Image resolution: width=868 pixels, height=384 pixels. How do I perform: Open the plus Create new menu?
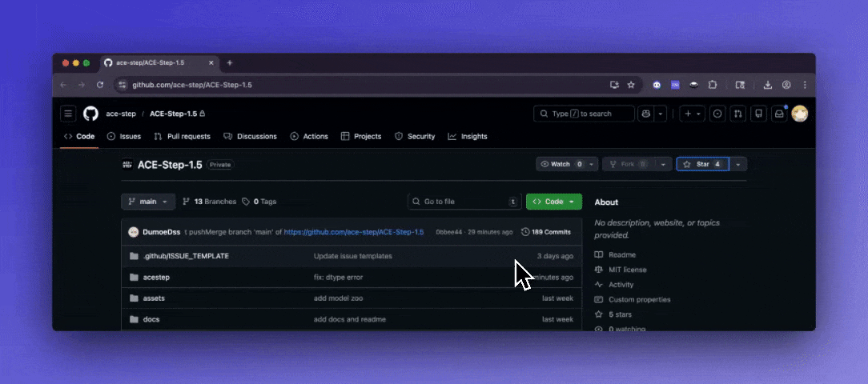pyautogui.click(x=692, y=114)
